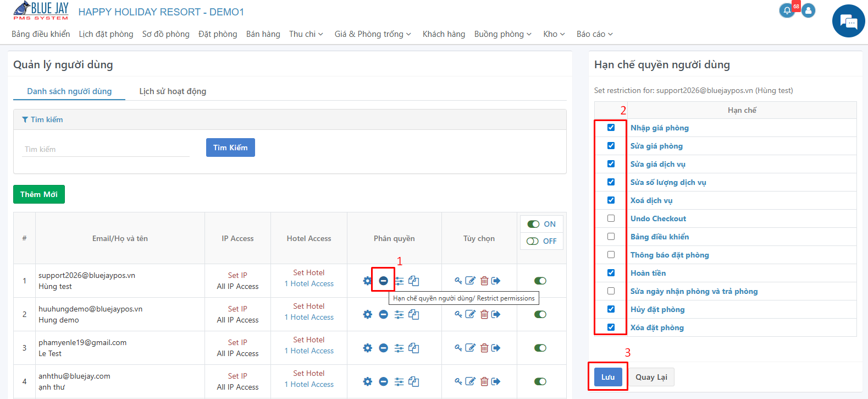Click the collapsible Tìm kiếm filter panel header
Image resolution: width=868 pixels, height=399 pixels.
(x=290, y=119)
